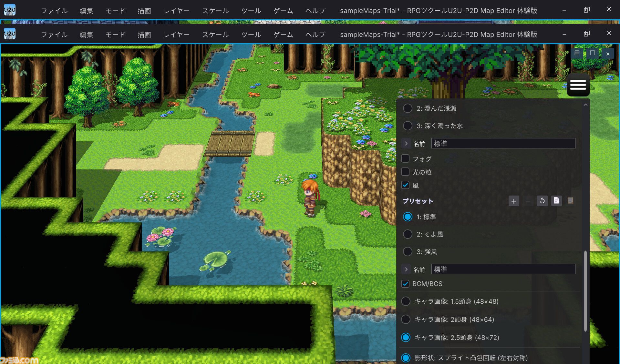Paste the preset using clipboard icon
The height and width of the screenshot is (364, 620).
click(x=571, y=201)
